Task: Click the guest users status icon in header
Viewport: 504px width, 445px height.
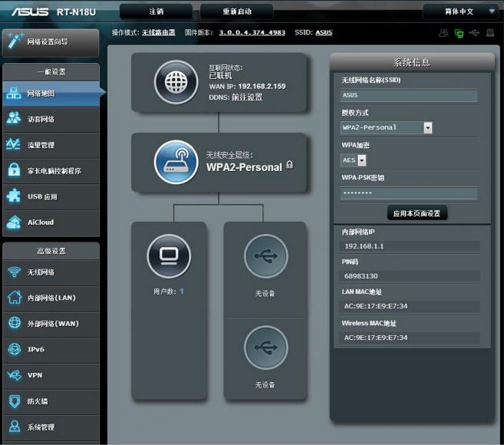Action: (x=443, y=33)
